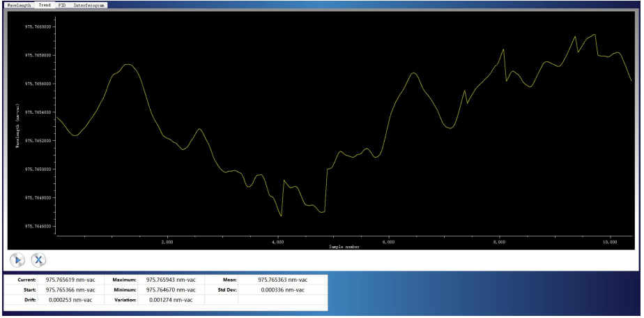
Task: Click the 10,000 x-axis tick label
Action: click(611, 242)
